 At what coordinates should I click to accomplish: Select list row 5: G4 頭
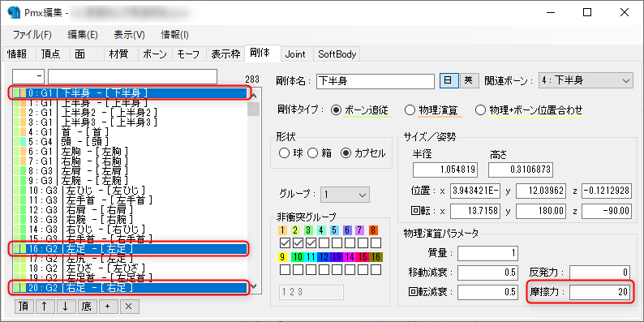130,142
